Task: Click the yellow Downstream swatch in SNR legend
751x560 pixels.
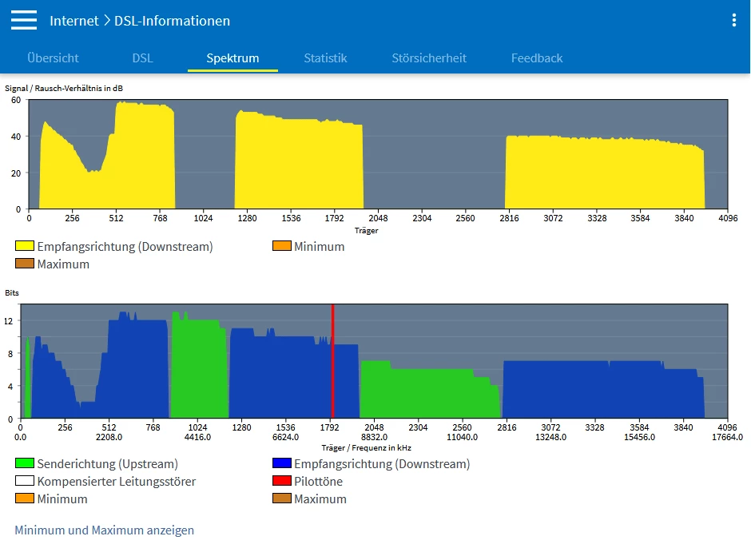Action: pyautogui.click(x=25, y=246)
